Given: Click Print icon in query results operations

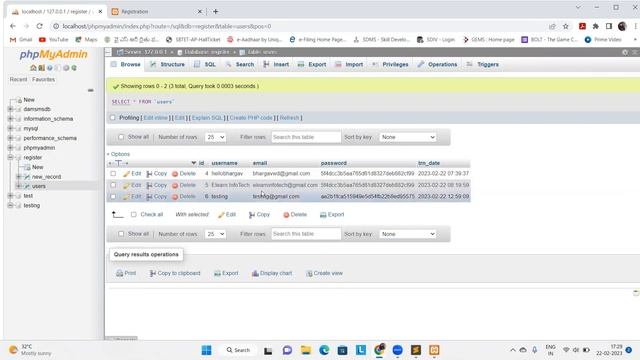Looking at the screenshot, I should click(x=120, y=273).
